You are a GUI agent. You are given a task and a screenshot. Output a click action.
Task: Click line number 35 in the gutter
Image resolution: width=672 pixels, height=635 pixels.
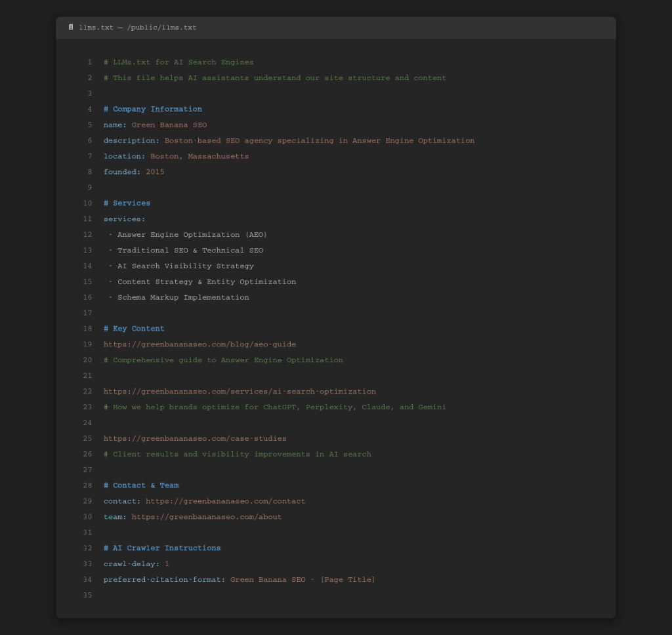[x=88, y=595]
